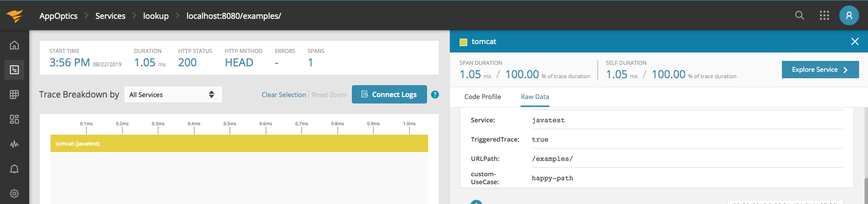Expand the All Services dropdown
This screenshot has height=204, width=868.
point(173,95)
